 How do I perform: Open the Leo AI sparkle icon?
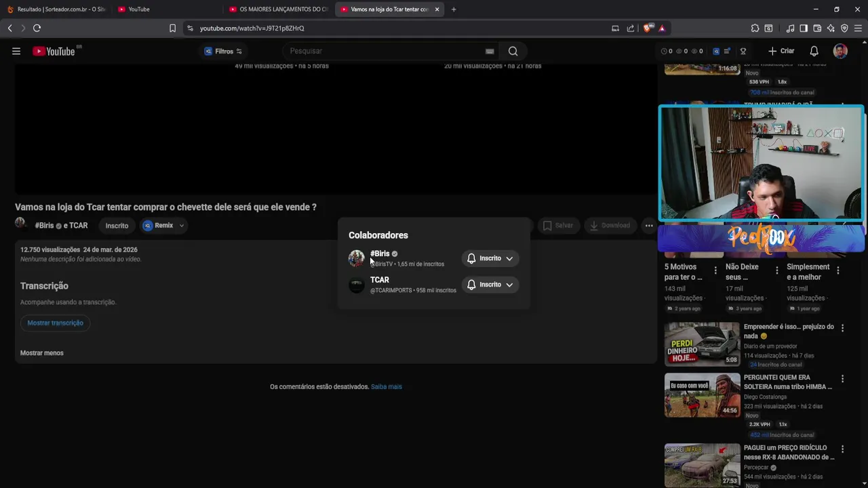tap(831, 28)
